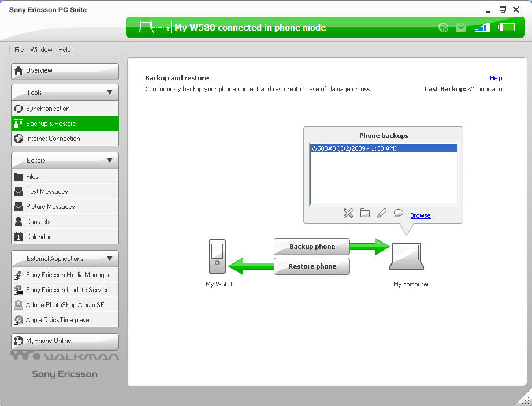Viewport: 532px width, 406px height.
Task: Open the Window menu
Action: (x=41, y=50)
